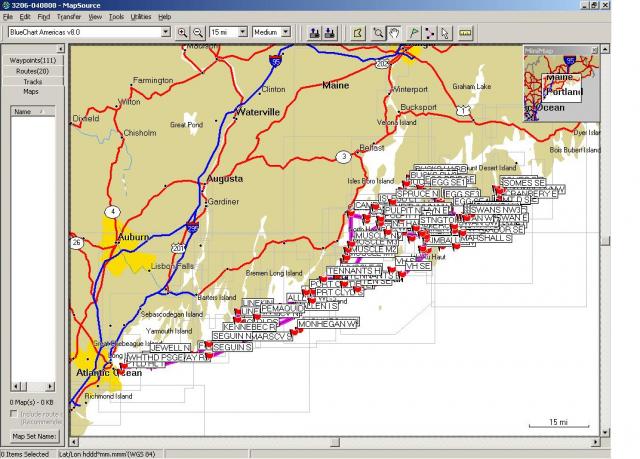The height and width of the screenshot is (459, 640).
Task: Click the horizontal map scrollbar thumb
Action: click(x=335, y=442)
